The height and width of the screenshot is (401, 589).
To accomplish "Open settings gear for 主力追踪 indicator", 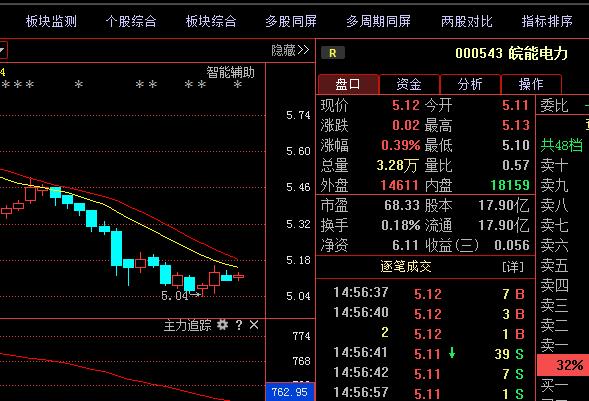I will (x=222, y=325).
